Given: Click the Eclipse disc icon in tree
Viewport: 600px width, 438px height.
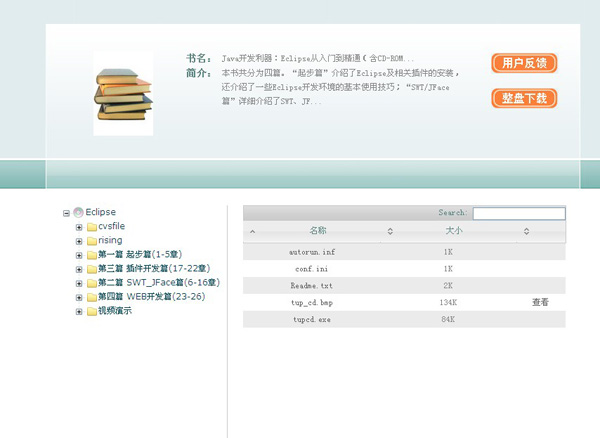Looking at the screenshot, I should tap(78, 212).
